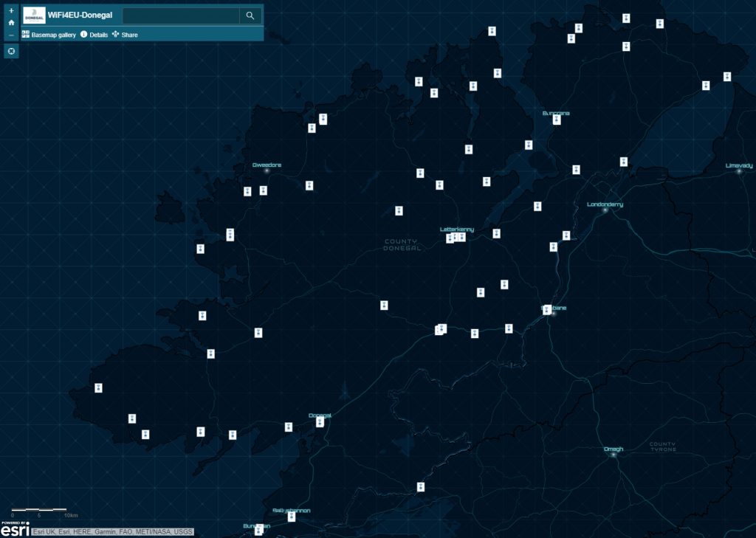Open the WiFi marker at Bundoran

[258, 530]
